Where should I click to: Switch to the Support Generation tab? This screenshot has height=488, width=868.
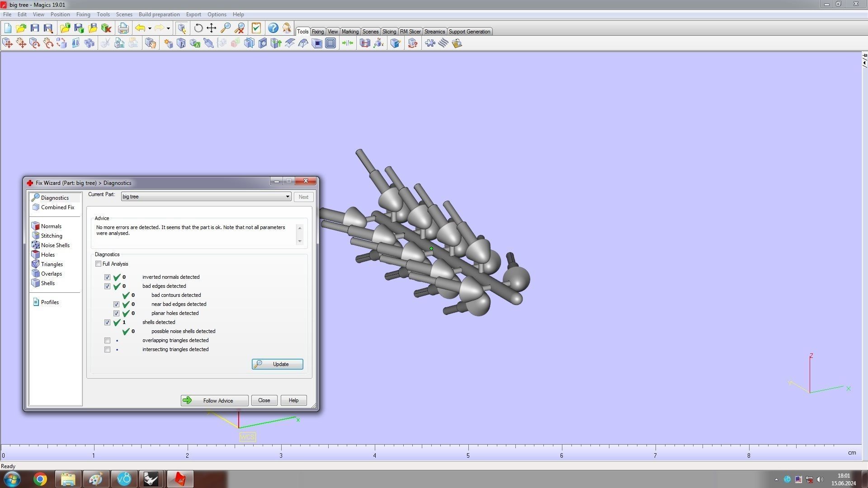[x=469, y=32]
